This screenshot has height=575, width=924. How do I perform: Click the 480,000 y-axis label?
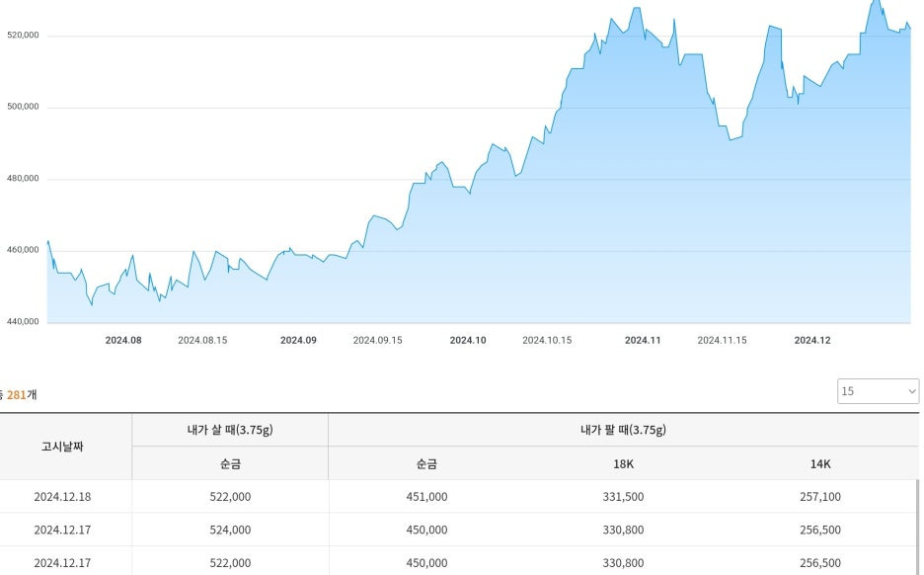[x=23, y=178]
